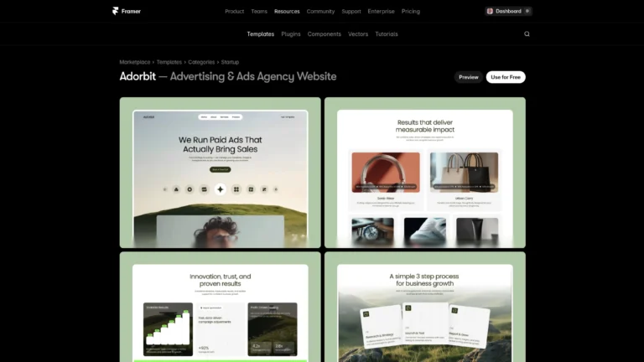The height and width of the screenshot is (362, 644).
Task: Click the Dashboard avatar icon
Action: (x=490, y=11)
